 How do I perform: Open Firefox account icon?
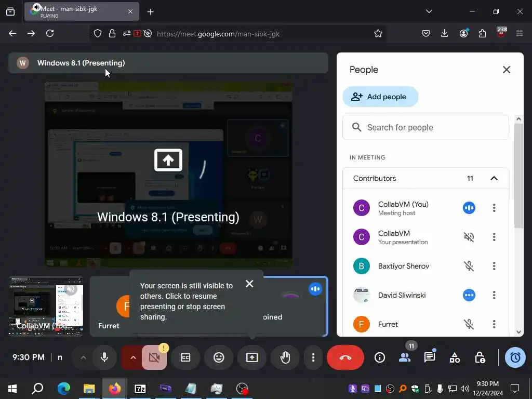(463, 33)
